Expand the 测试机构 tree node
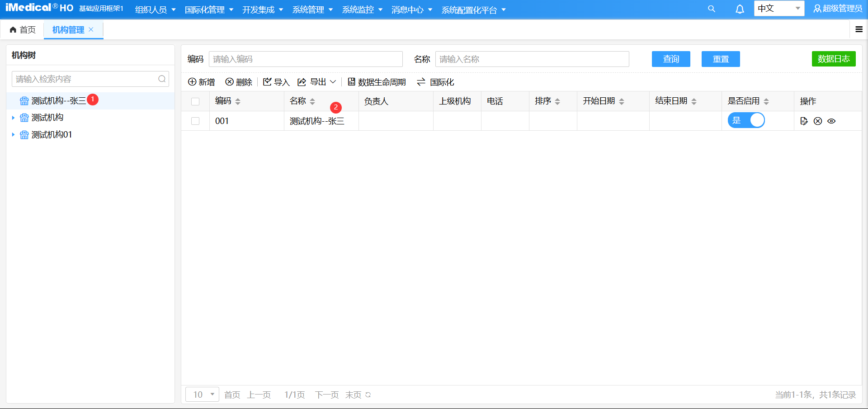 [x=13, y=117]
